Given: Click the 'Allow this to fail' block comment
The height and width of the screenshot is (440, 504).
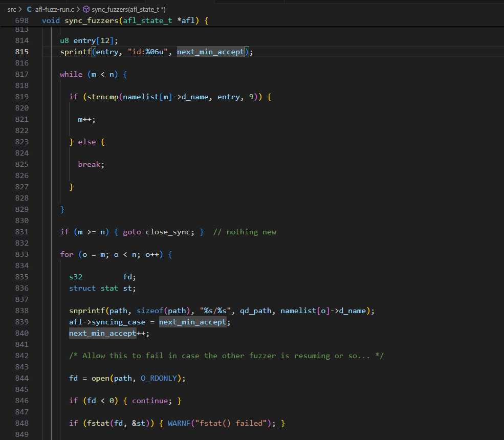Looking at the screenshot, I should point(226,356).
